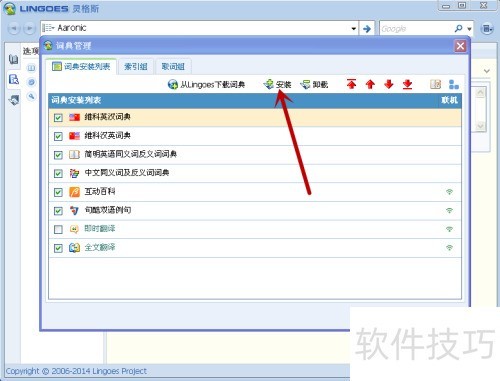Image resolution: width=500 pixels, height=381 pixels.
Task: Enable the 即时翻译 checkbox
Action: point(58,230)
